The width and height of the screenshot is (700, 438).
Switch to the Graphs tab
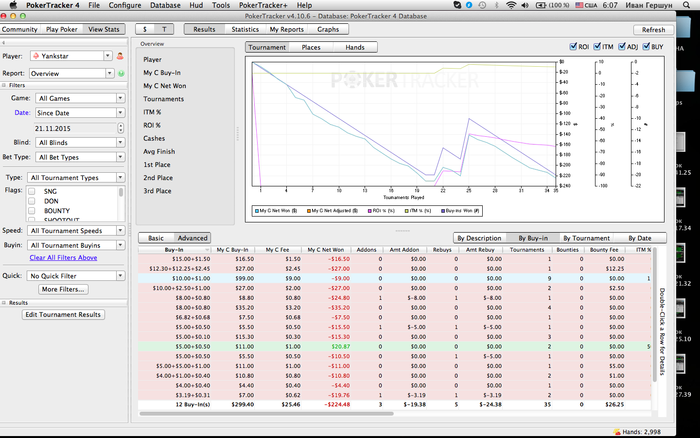(x=328, y=29)
